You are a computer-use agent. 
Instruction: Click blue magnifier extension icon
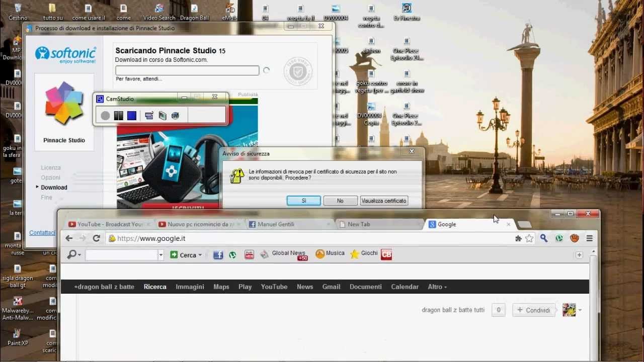tap(544, 238)
